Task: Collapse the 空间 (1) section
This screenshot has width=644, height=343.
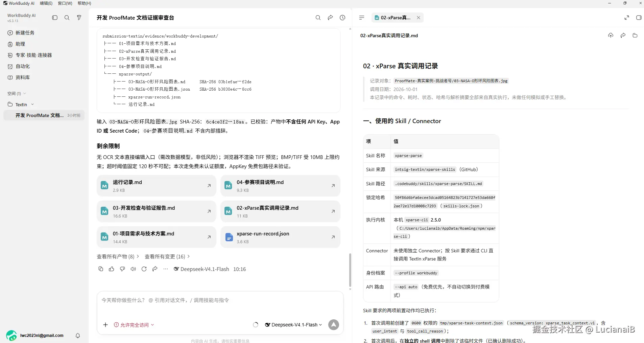Action: (x=17, y=94)
